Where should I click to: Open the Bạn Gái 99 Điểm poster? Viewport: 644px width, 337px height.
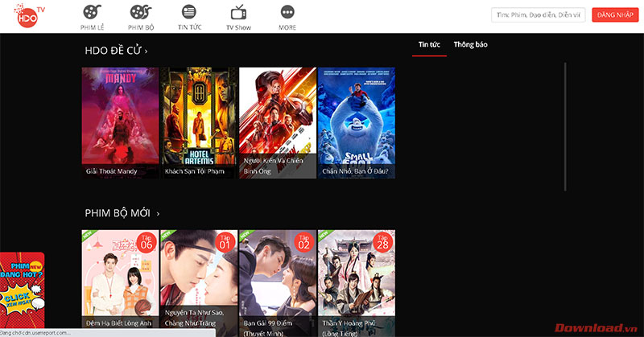278,283
